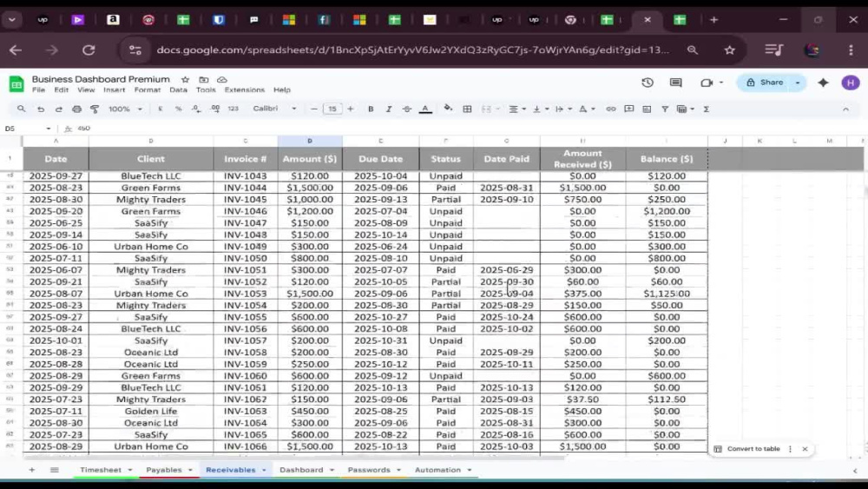Open the text color picker

(425, 109)
